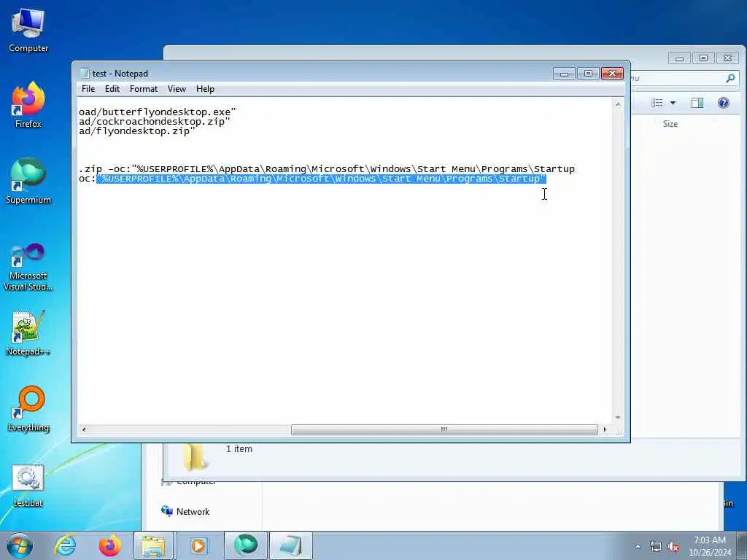Image resolution: width=747 pixels, height=560 pixels.
Task: Click Notepad's vertical scroll down arrow
Action: click(617, 418)
